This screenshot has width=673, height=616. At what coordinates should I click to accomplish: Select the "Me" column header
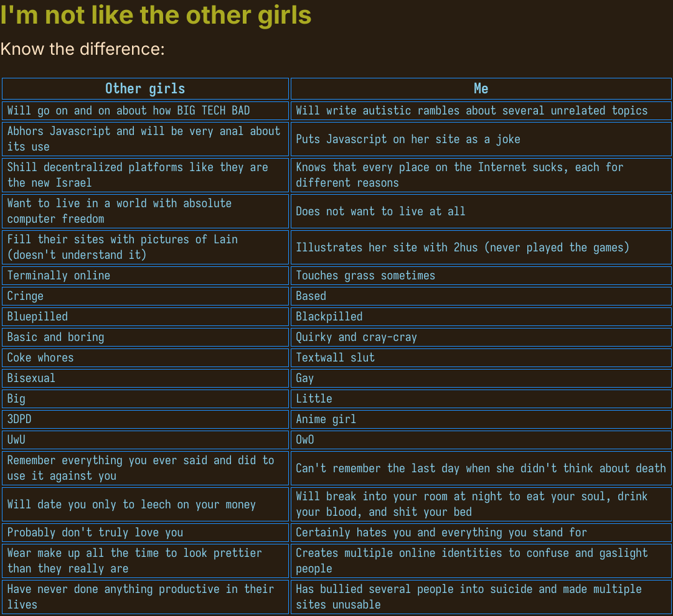click(481, 88)
